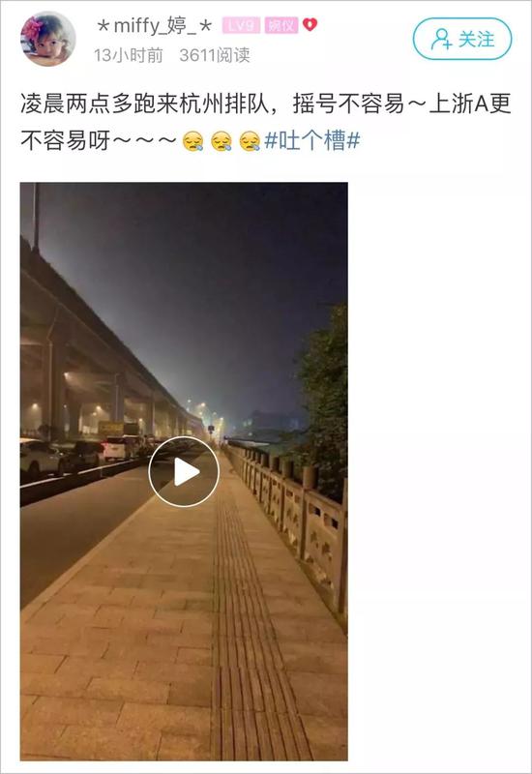
Task: Open the poster's profile avatar photo
Action: pos(47,39)
